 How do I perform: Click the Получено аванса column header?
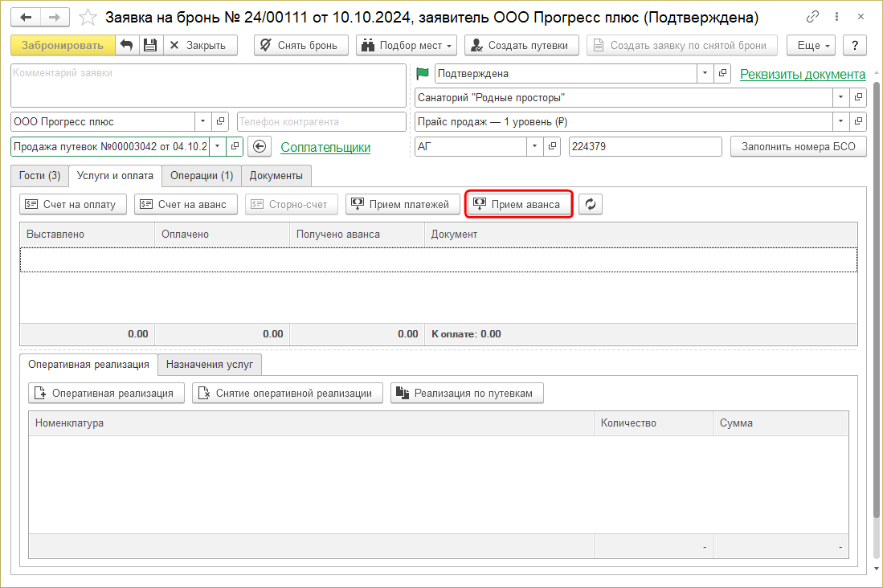357,235
